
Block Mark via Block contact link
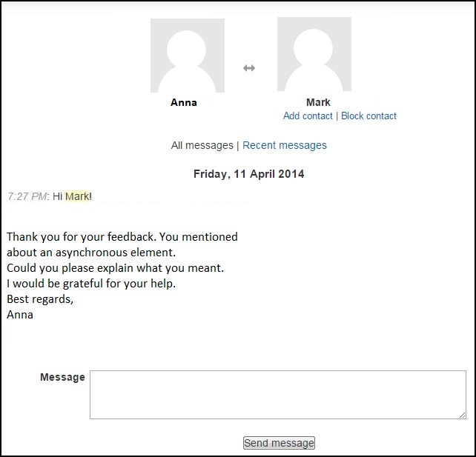click(x=368, y=116)
